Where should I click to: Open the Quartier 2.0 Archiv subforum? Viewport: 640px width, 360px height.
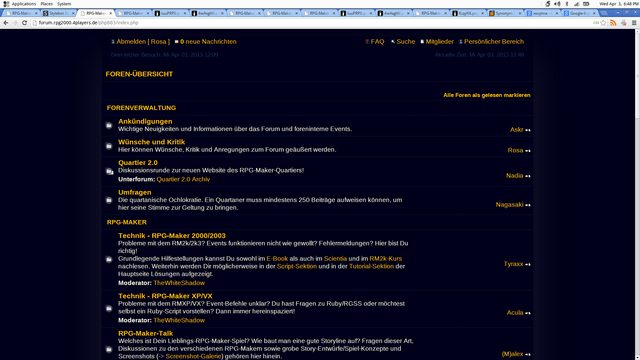tap(183, 179)
